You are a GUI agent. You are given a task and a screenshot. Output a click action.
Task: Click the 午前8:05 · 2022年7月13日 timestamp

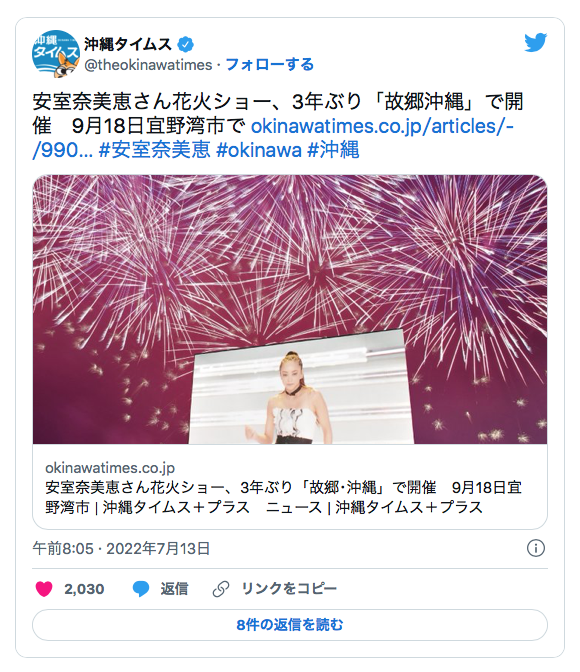tap(121, 549)
